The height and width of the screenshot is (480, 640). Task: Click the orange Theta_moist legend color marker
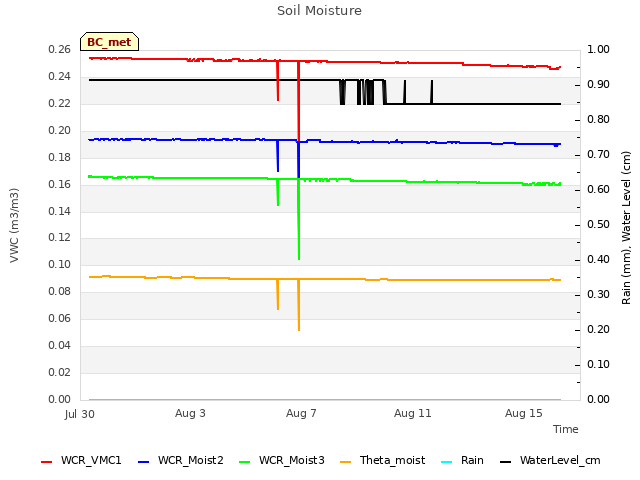point(346,462)
